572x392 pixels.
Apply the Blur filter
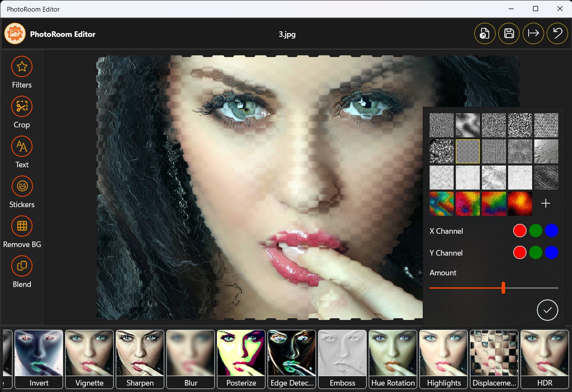[x=191, y=359]
